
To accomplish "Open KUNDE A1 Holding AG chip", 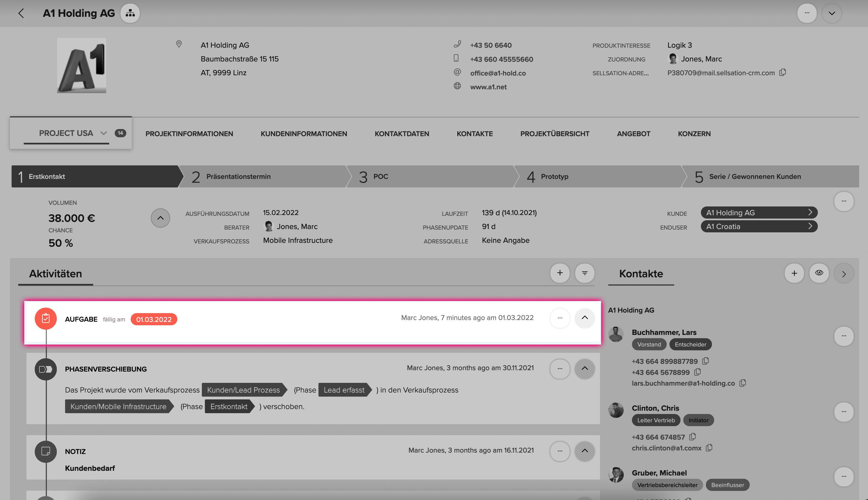I will (x=759, y=213).
